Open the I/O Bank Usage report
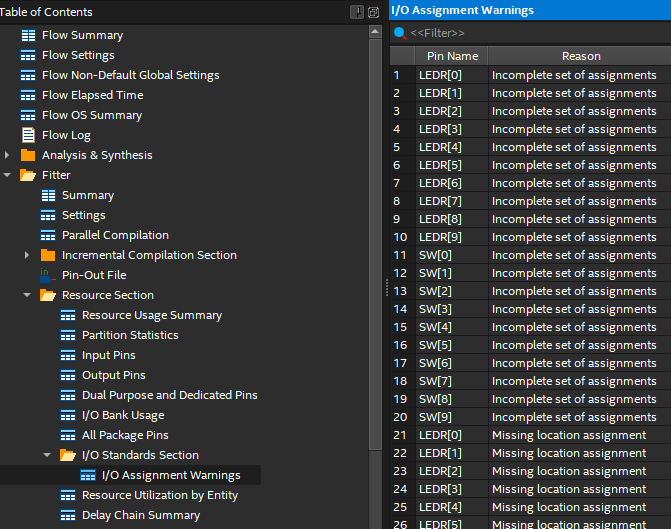Viewport: 671px width, 529px height. point(122,415)
